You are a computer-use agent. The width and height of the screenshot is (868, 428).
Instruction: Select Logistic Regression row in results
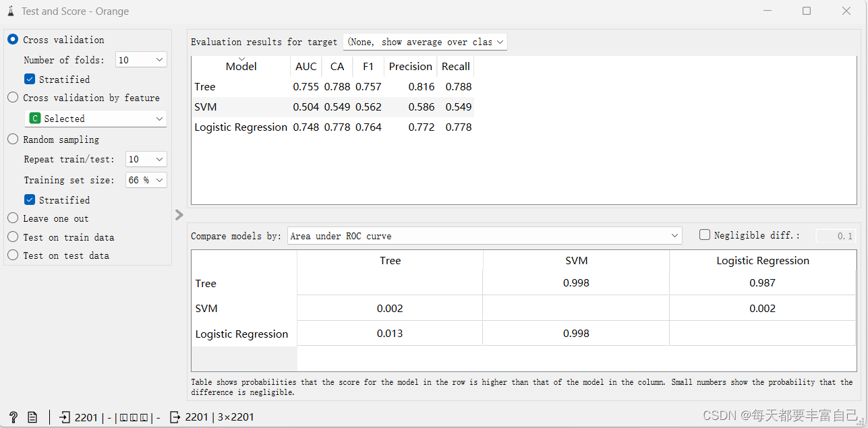click(x=333, y=127)
